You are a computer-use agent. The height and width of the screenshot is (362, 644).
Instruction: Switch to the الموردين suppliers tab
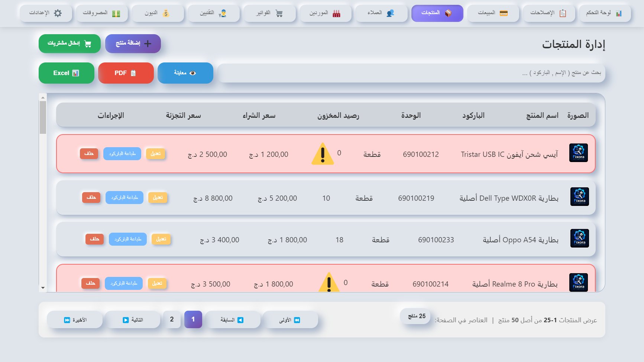coord(325,13)
